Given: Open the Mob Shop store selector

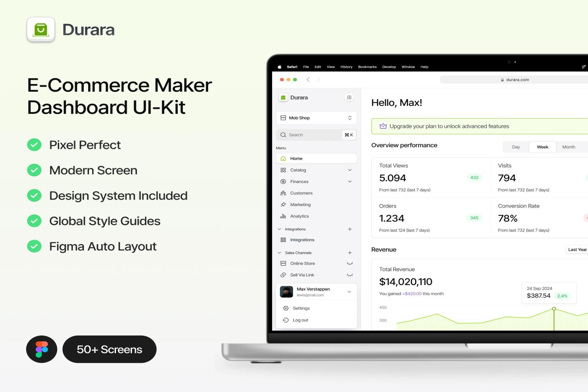Looking at the screenshot, I should click(x=316, y=118).
